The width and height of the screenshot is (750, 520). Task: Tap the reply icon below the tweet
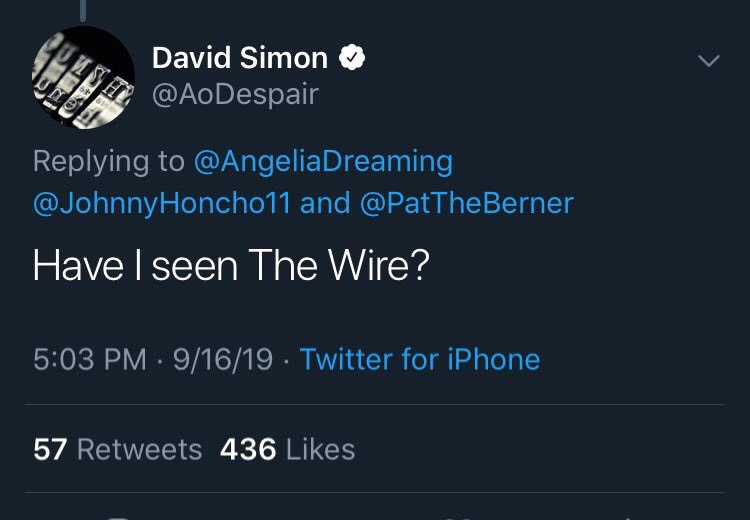(120, 516)
